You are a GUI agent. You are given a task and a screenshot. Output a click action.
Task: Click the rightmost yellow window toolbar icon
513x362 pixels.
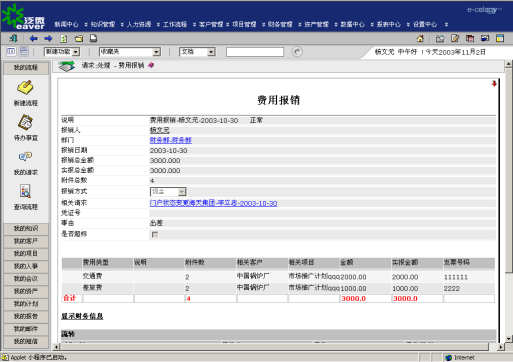click(500, 38)
